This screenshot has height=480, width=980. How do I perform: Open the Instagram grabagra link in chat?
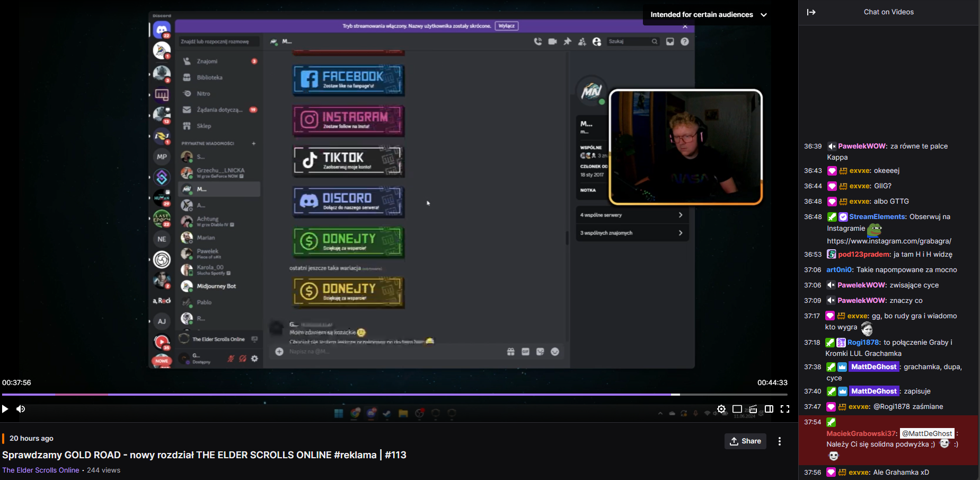click(889, 241)
